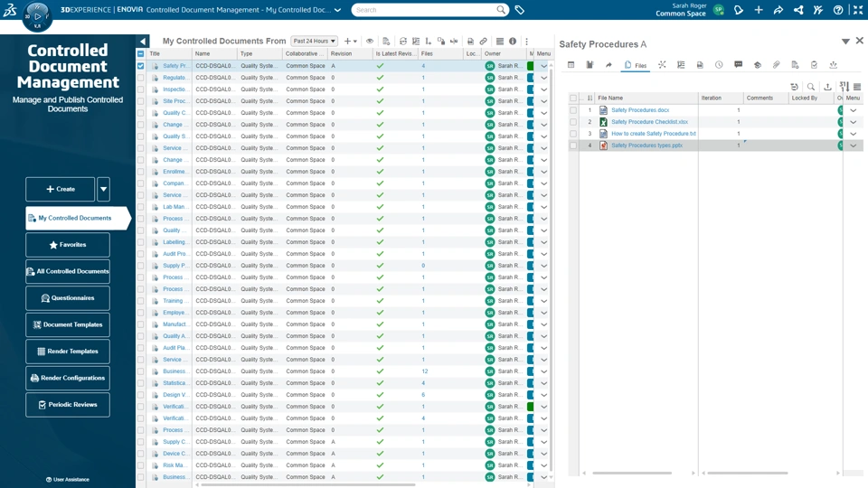
Task: Check the Safety Procedures.docx file checkbox
Action: [573, 110]
